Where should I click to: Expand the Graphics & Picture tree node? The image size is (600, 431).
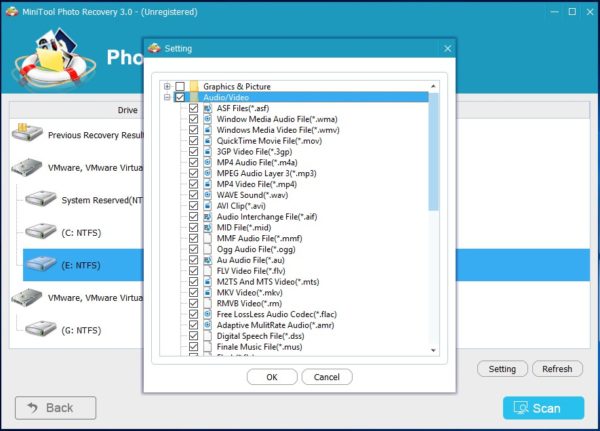[167, 87]
